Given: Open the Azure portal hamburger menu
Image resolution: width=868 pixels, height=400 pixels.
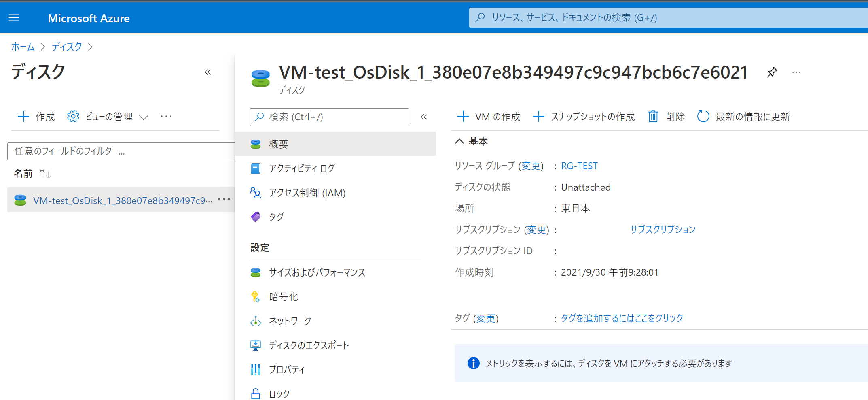Looking at the screenshot, I should 14,18.
